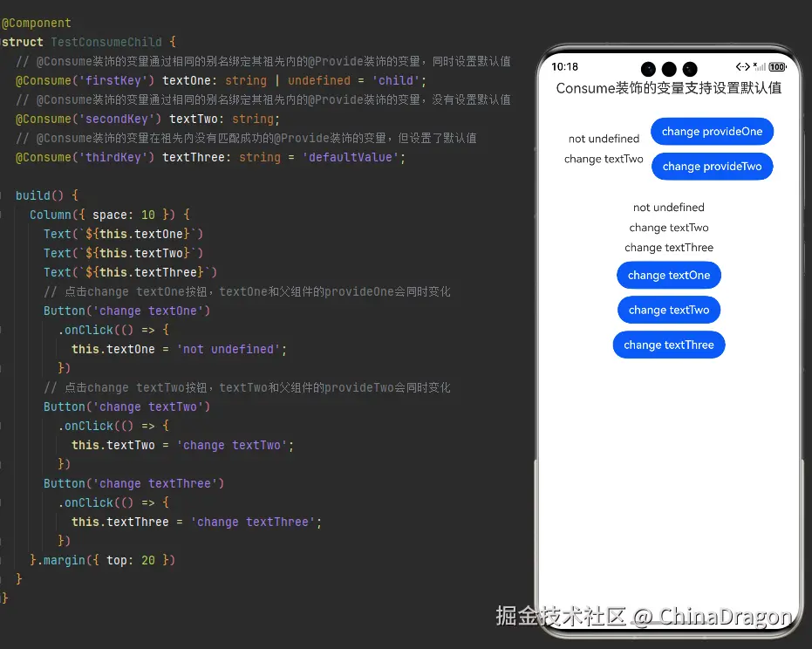Click the @Component decorator line
Viewport: 812px width, 649px height.
[37, 23]
